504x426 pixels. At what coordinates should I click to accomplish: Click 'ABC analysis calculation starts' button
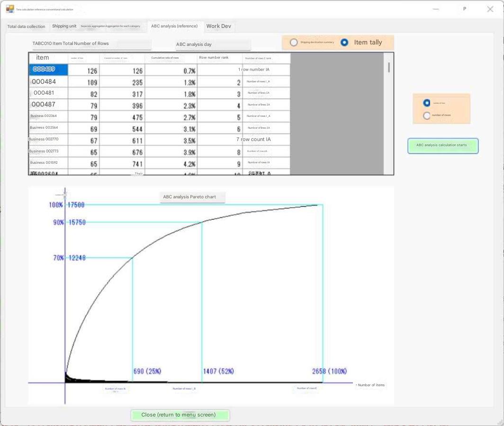442,146
